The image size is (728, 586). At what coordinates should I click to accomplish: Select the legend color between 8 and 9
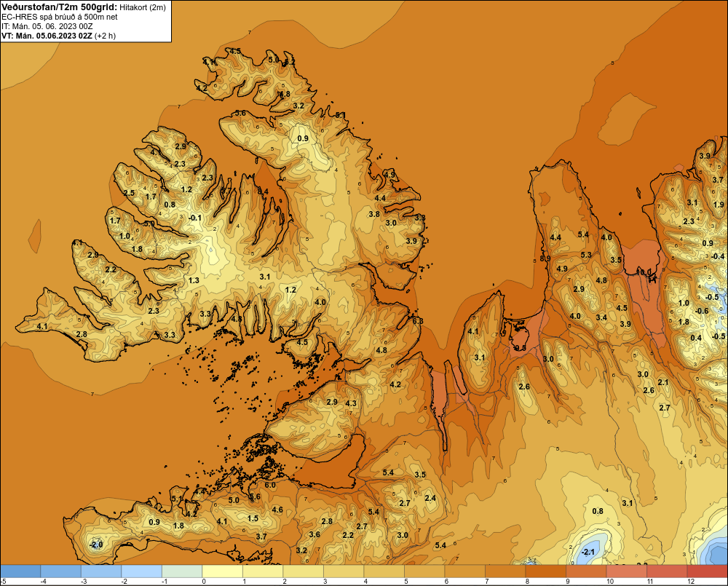545,571
